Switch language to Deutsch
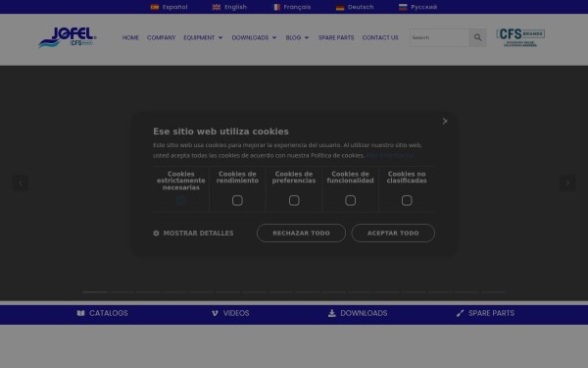Screen dimensions: 588x368 click(361, 7)
